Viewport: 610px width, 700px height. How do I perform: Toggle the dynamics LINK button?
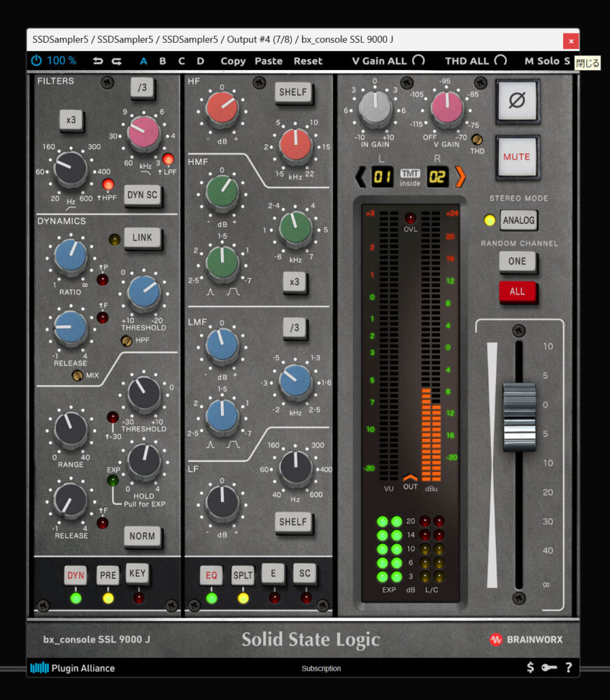coord(142,237)
